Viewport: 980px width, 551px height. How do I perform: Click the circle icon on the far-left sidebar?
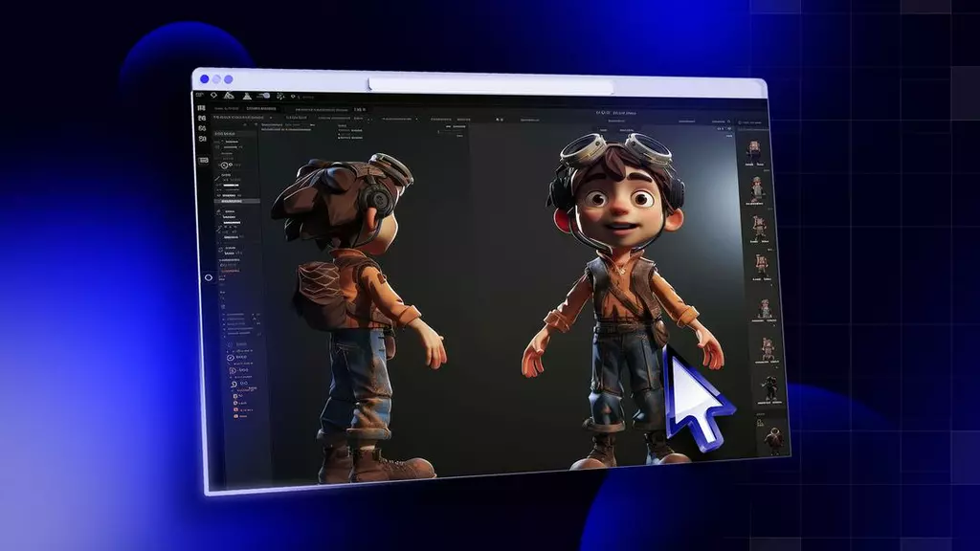point(209,277)
